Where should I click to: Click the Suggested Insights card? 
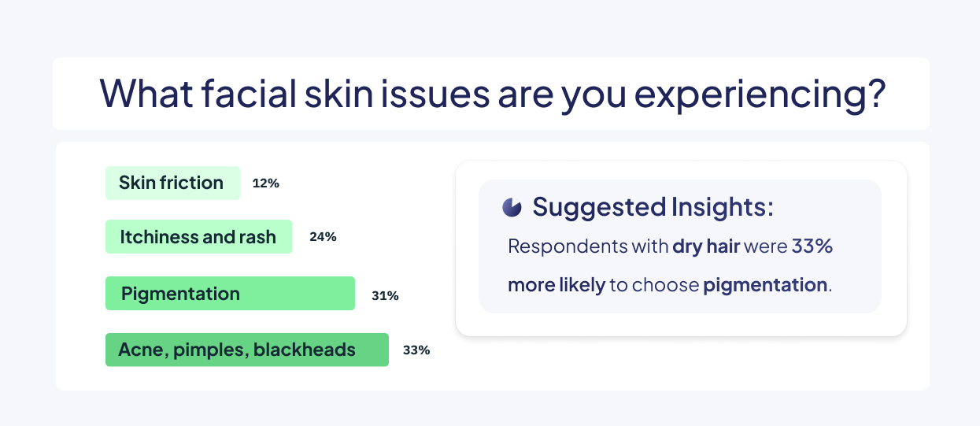(681, 247)
